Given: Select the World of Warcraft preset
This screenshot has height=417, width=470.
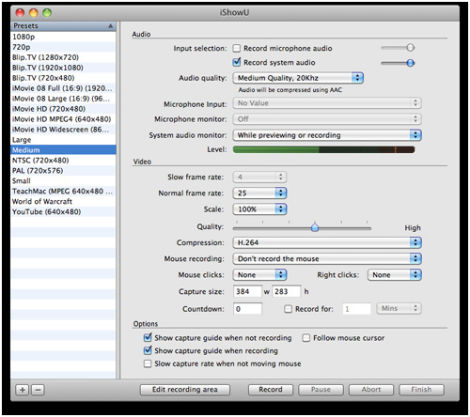Looking at the screenshot, I should (63, 202).
